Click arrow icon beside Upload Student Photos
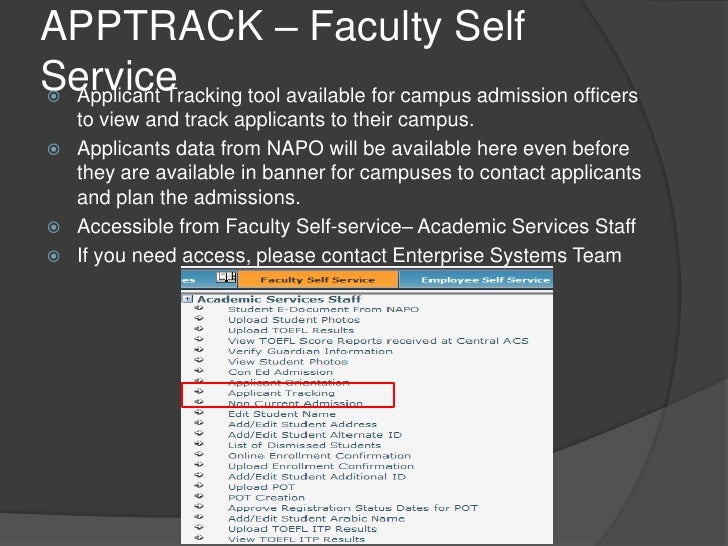 point(199,318)
